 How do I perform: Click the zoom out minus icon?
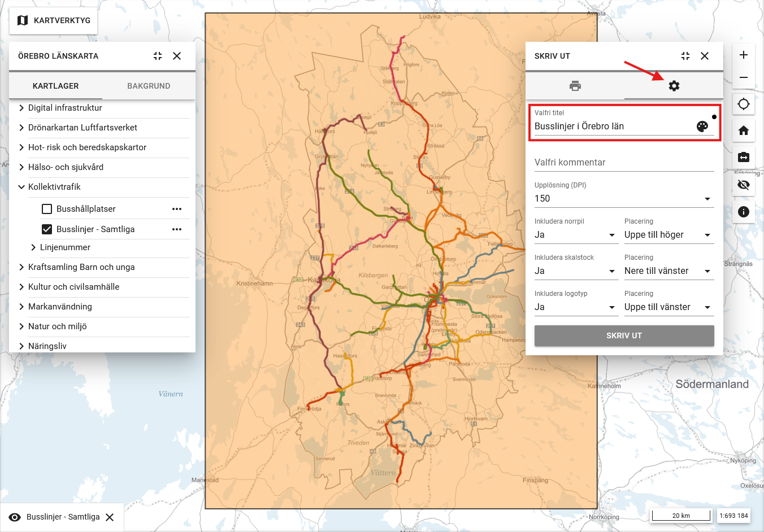(x=744, y=77)
